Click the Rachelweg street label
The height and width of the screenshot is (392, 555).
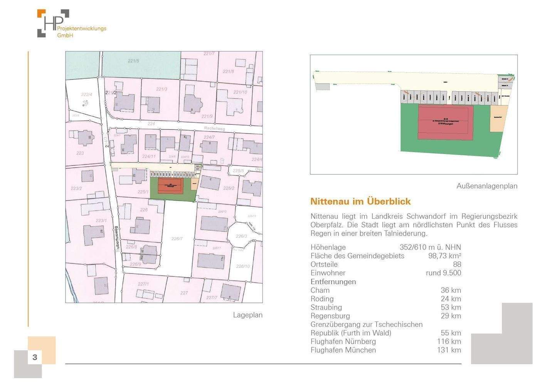tap(214, 128)
